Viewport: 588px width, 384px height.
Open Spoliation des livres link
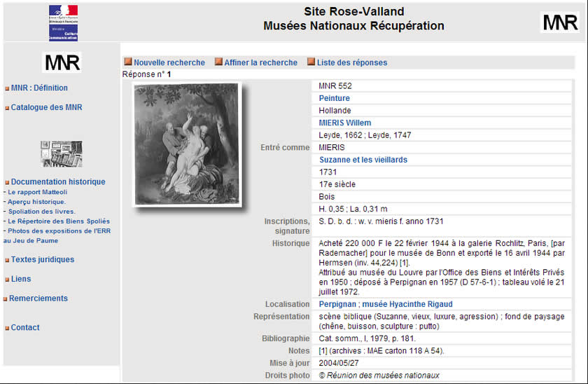41,212
